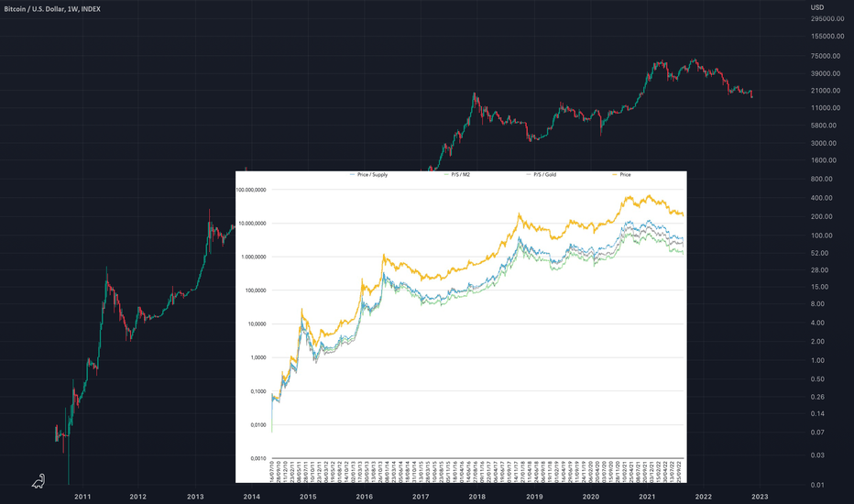Click the 'USD' currency label on price axis
Screen dimensions: 854x504
[x=817, y=7]
